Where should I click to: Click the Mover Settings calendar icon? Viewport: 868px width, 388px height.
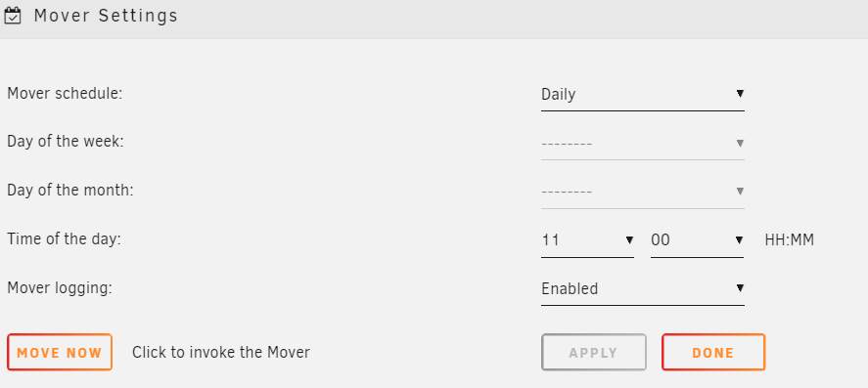pyautogui.click(x=12, y=16)
